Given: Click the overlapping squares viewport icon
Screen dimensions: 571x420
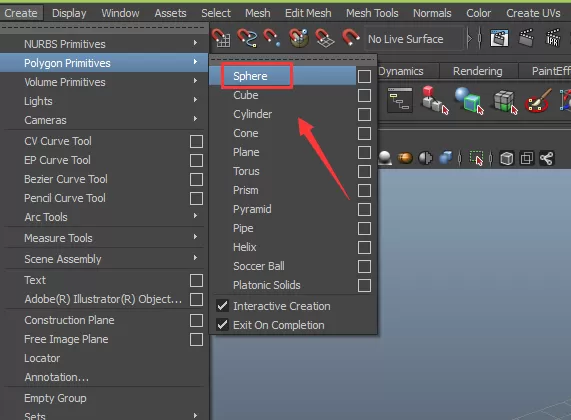Looking at the screenshot, I should [x=527, y=158].
